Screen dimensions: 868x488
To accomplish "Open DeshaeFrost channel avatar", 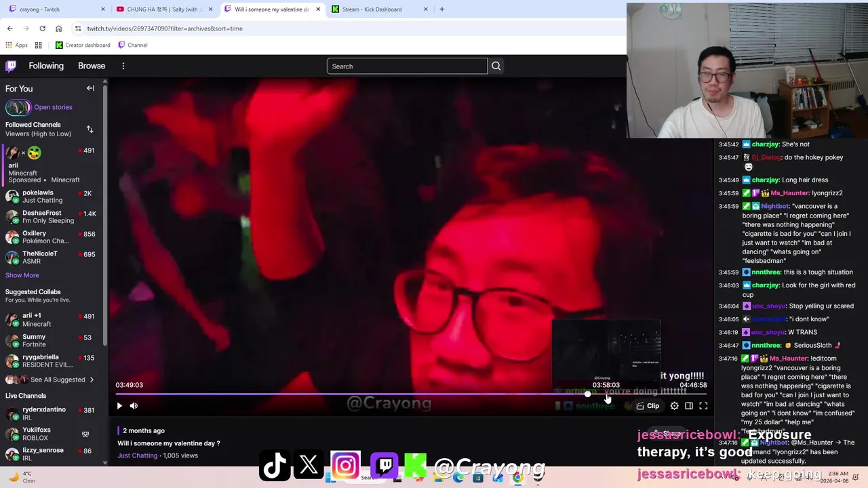I will click(12, 217).
